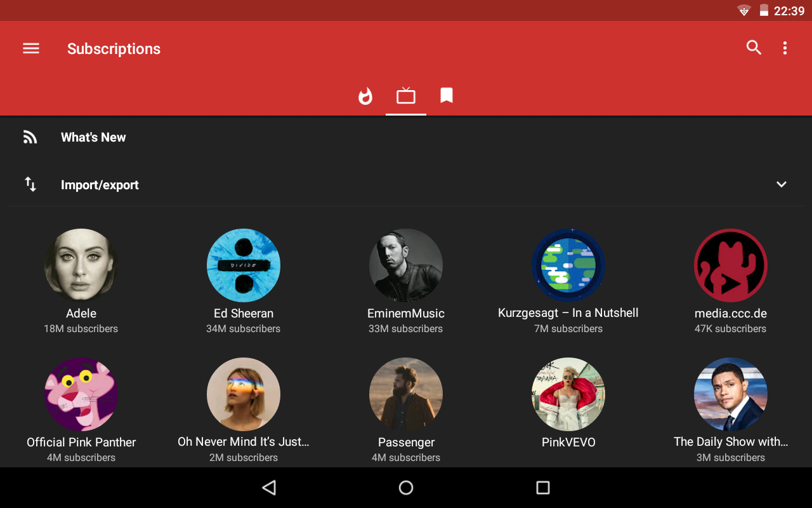Open the What's New feed
This screenshot has width=812, height=508.
pos(406,137)
